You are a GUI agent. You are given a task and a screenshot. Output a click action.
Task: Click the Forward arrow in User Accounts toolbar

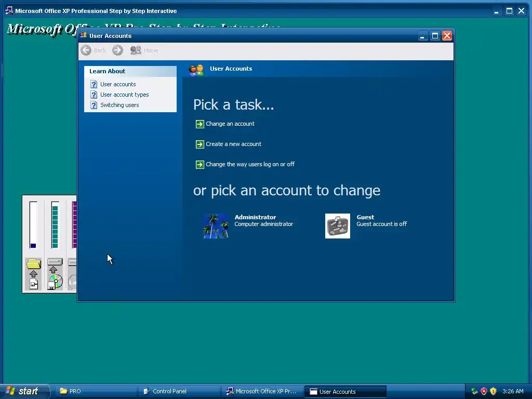[118, 50]
